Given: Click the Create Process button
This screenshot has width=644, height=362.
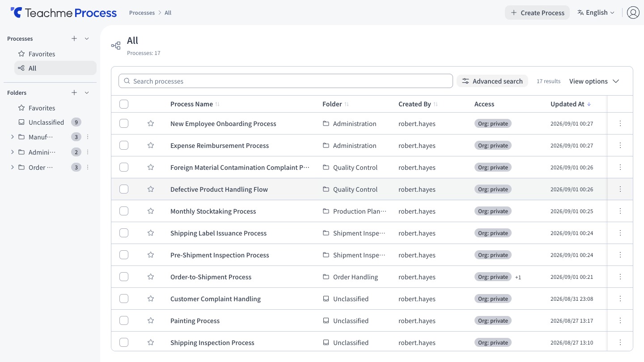Looking at the screenshot, I should click(x=537, y=13).
